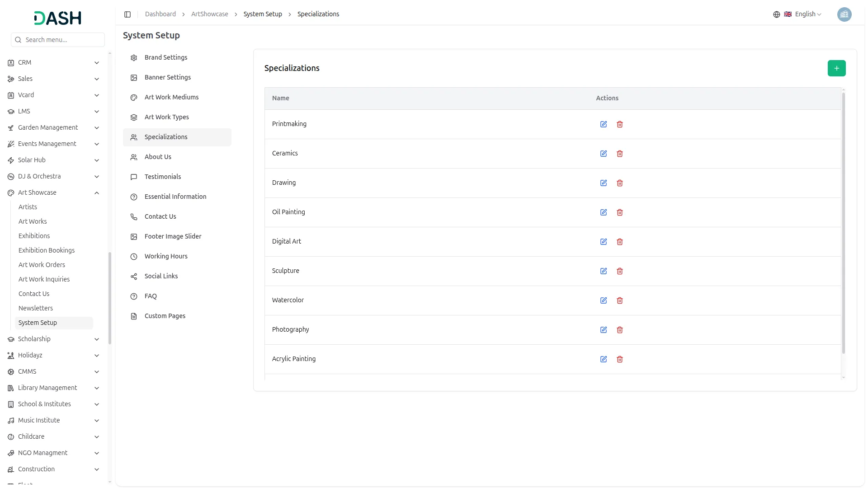Select the Working Hours settings item
Image resolution: width=868 pixels, height=488 pixels.
tap(166, 256)
